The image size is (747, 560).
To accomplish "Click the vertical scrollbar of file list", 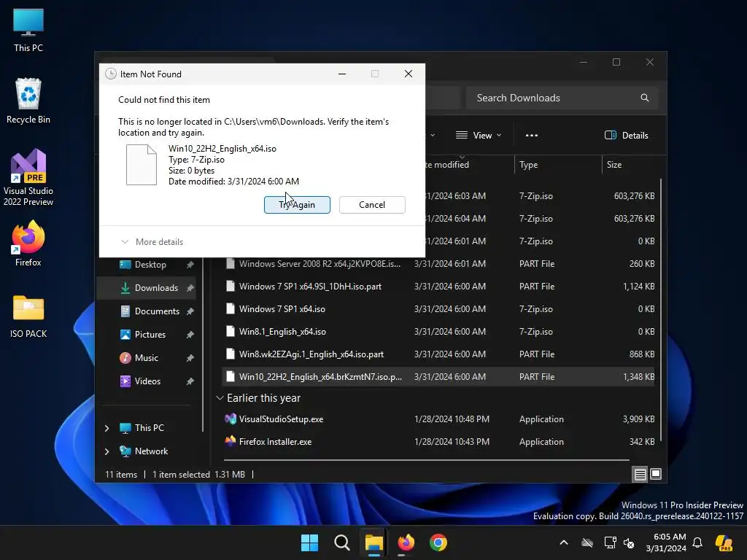I will tap(661, 309).
